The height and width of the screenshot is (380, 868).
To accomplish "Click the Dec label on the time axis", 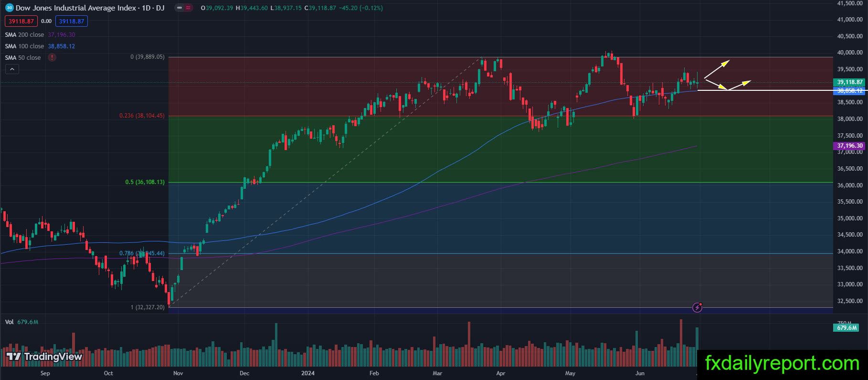I will click(244, 373).
